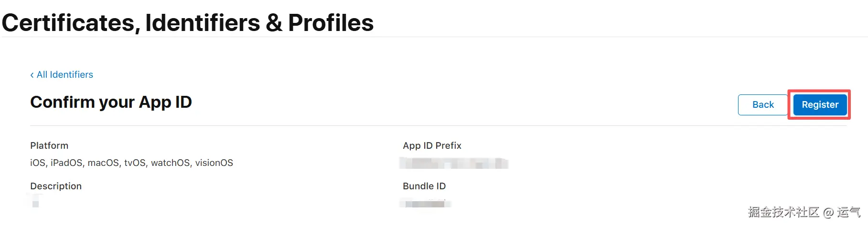Click the App ID Prefix label

[432, 145]
